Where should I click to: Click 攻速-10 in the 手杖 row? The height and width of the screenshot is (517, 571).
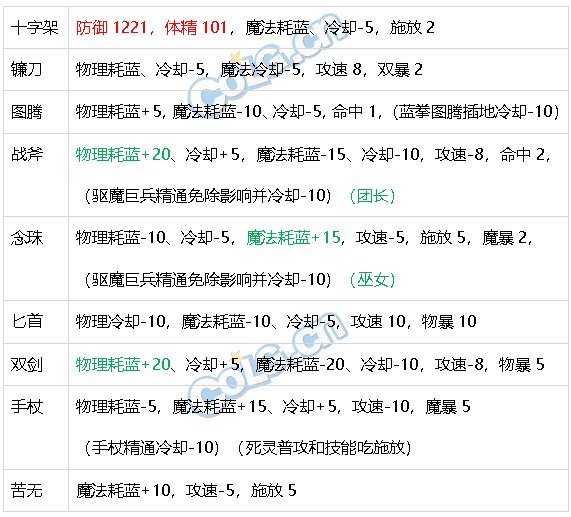[x=381, y=407]
